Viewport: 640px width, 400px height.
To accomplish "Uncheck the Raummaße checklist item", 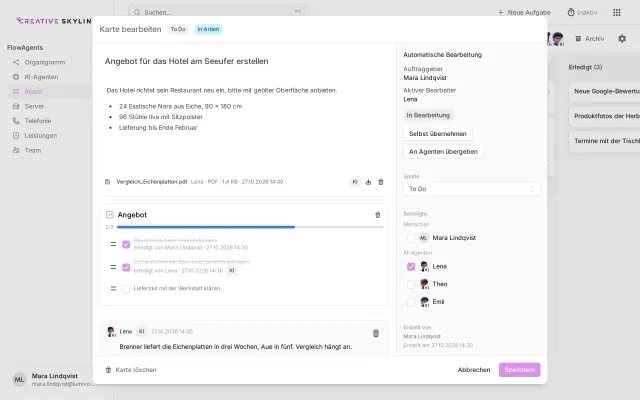I will tap(126, 244).
